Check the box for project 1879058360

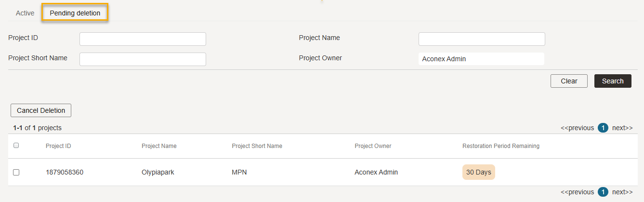pos(16,172)
